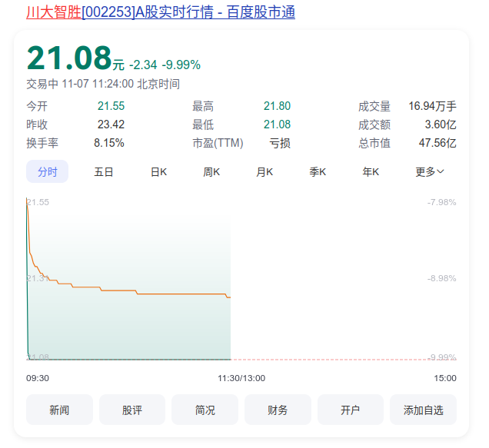The width and height of the screenshot is (489, 448).
Task: Click the 昨收 value 23.42
Action: point(111,124)
